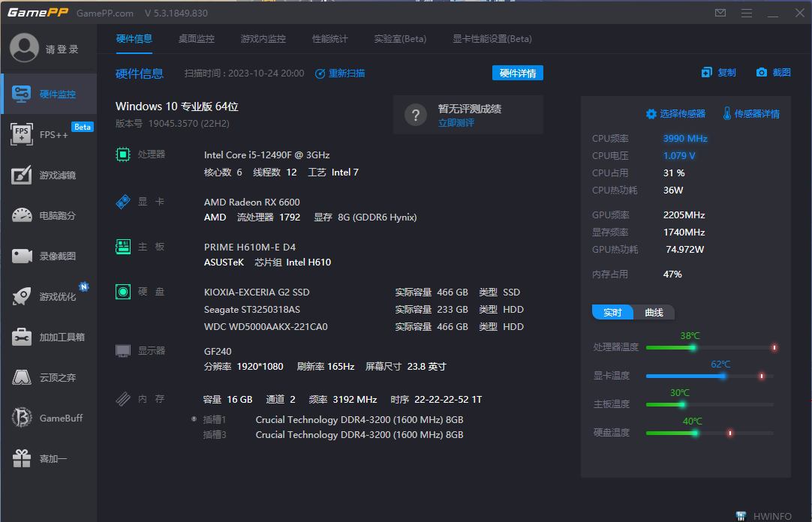Switch to 显卡性能设置(Beta) tab
This screenshot has width=812, height=522.
pyautogui.click(x=492, y=39)
